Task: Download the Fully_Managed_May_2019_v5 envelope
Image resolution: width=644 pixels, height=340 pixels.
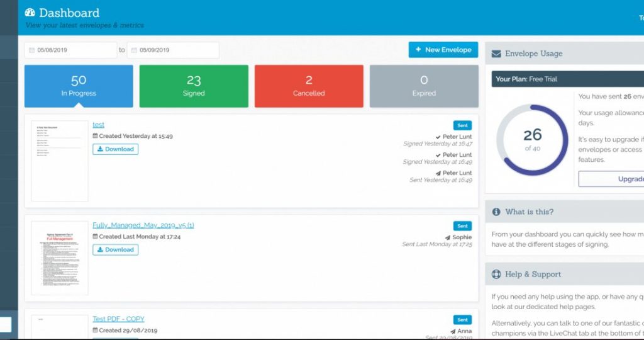Action: click(116, 249)
